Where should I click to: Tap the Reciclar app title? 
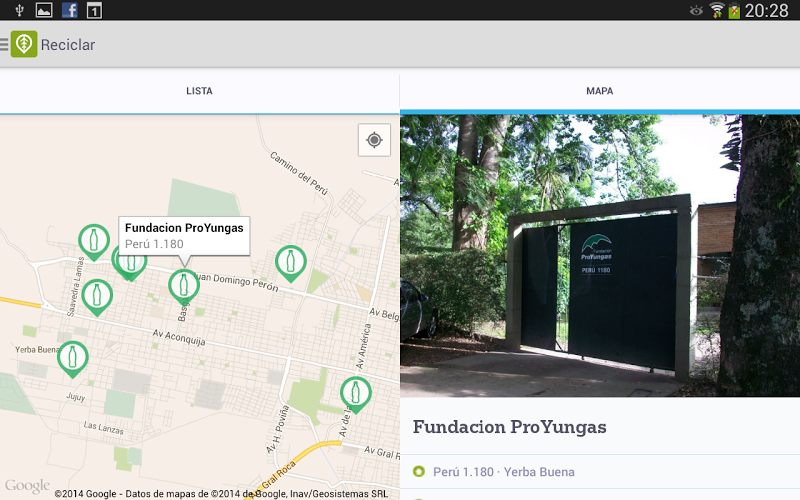click(x=68, y=45)
